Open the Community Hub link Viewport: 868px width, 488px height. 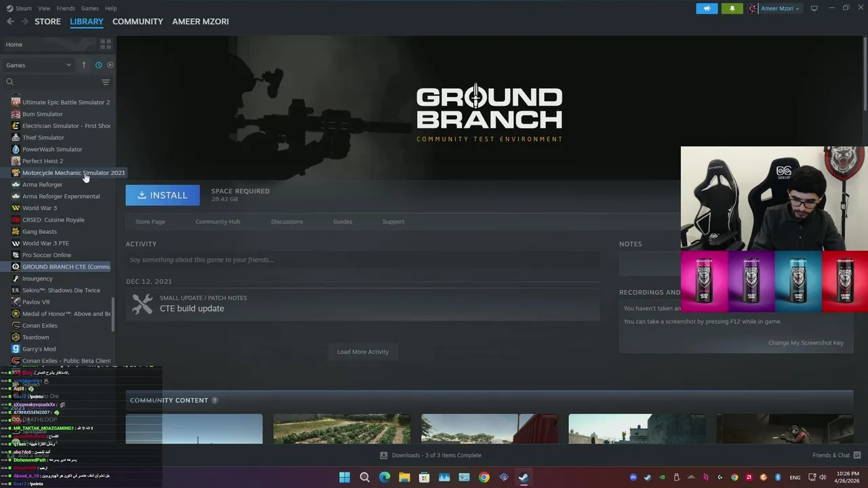tap(218, 222)
